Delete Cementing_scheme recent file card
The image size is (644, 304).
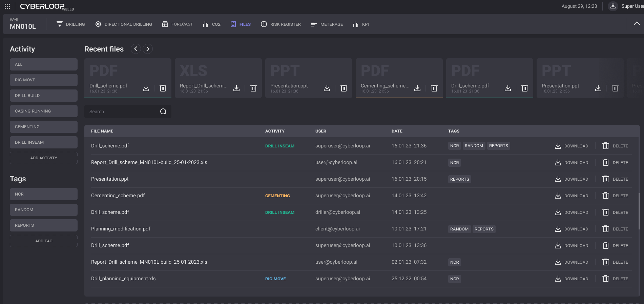(434, 88)
